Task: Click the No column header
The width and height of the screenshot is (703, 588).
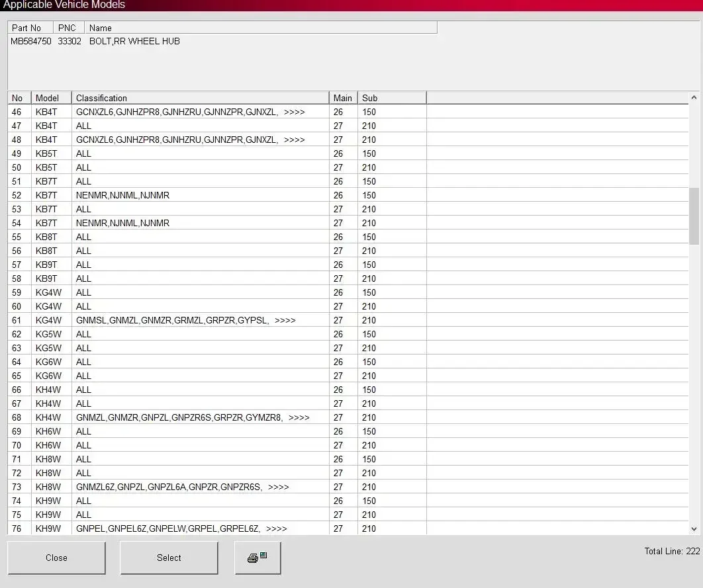Action: [x=19, y=98]
